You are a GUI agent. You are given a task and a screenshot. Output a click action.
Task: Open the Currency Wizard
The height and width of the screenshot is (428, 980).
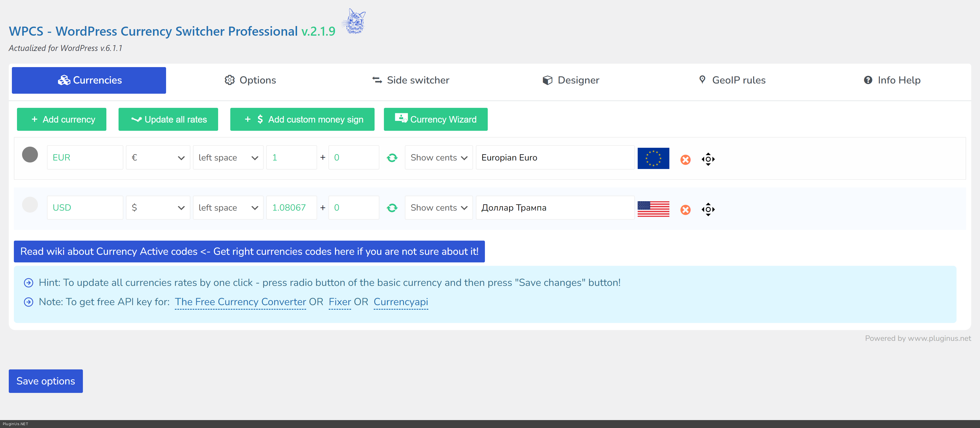tap(435, 119)
